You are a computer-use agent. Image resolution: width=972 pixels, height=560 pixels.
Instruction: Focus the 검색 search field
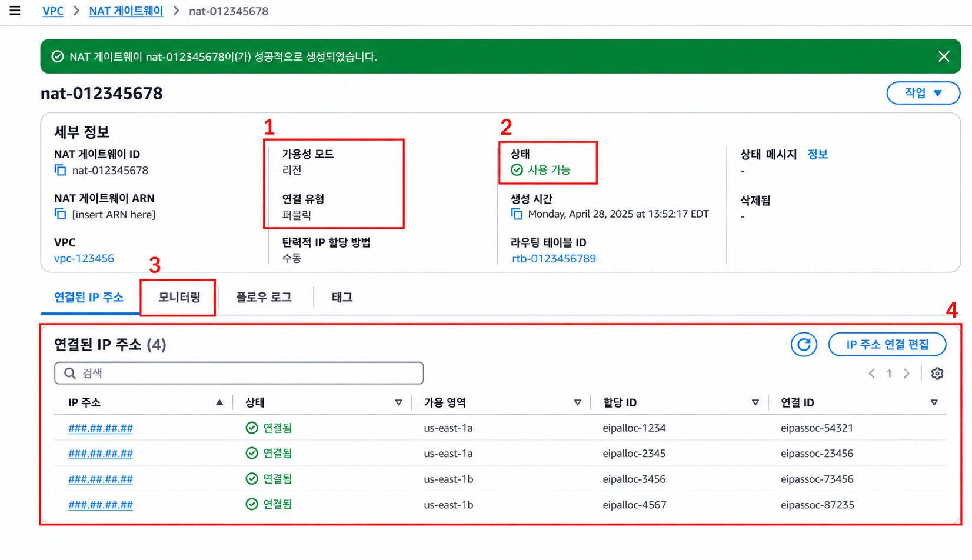(x=239, y=374)
